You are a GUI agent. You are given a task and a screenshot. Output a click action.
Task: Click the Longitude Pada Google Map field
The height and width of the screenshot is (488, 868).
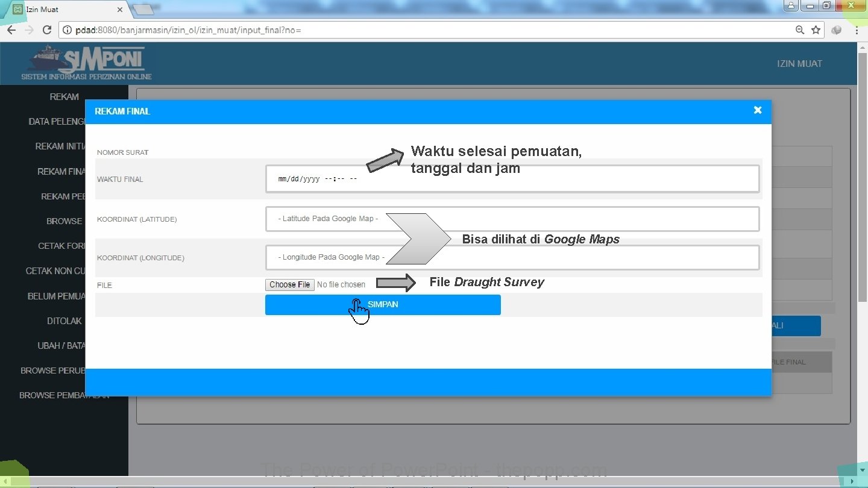pyautogui.click(x=512, y=257)
